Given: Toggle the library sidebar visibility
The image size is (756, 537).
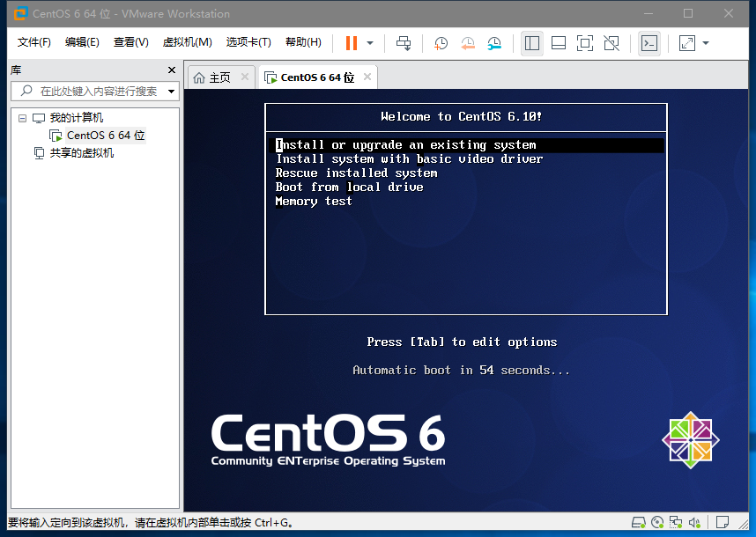Looking at the screenshot, I should point(531,42).
